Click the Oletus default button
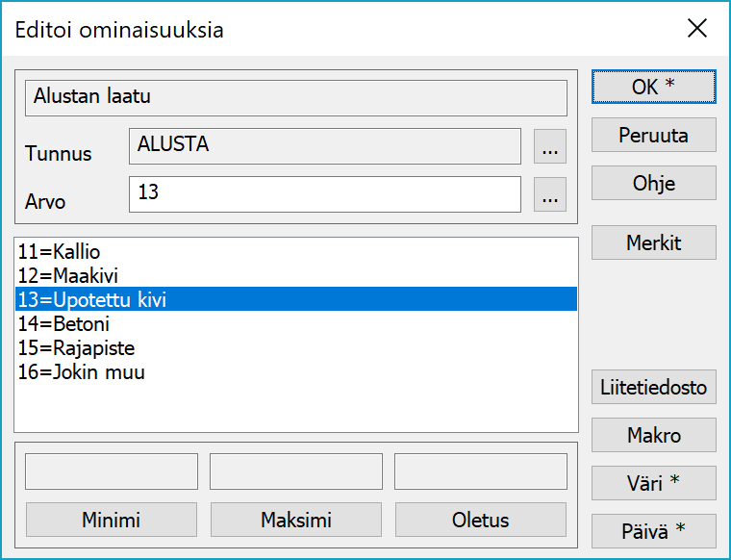The image size is (731, 560). pos(480,521)
